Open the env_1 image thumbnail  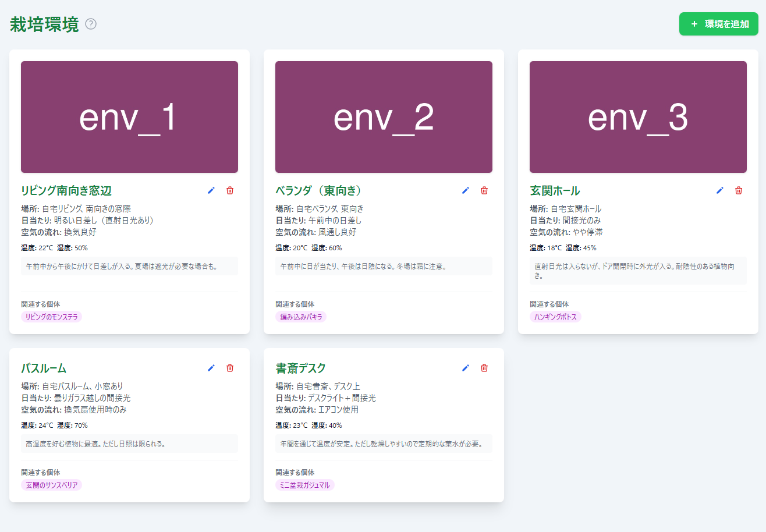pyautogui.click(x=129, y=117)
